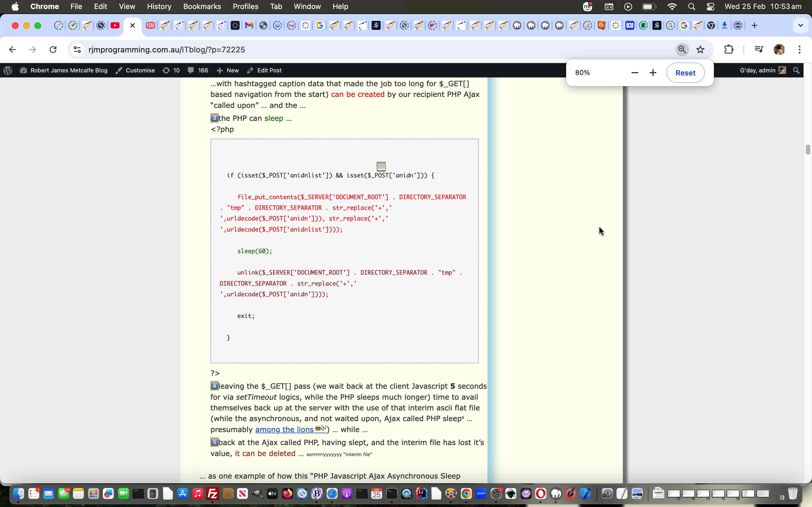Screen dimensions: 812x507
Task: Open the Bookmarks menu
Action: [202, 6]
